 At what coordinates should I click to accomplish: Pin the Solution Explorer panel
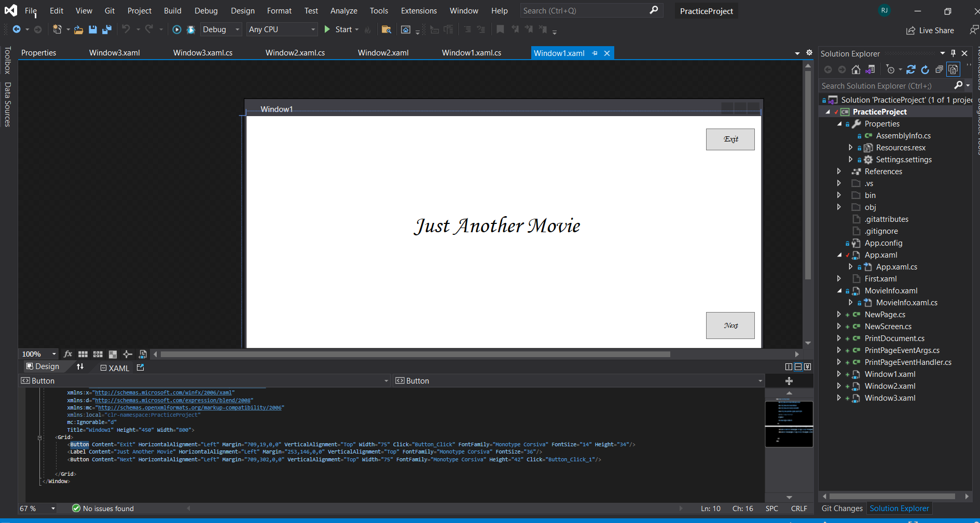953,53
